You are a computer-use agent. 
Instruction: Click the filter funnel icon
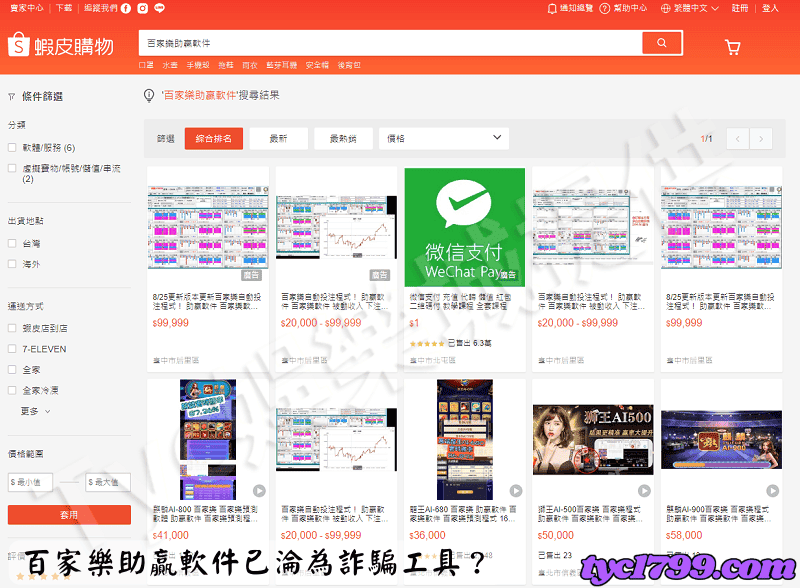12,96
